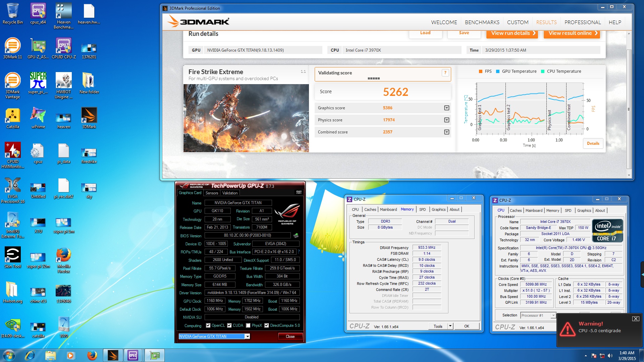The width and height of the screenshot is (644, 362).
Task: Open Windows Explorer from taskbar
Action: (50, 355)
